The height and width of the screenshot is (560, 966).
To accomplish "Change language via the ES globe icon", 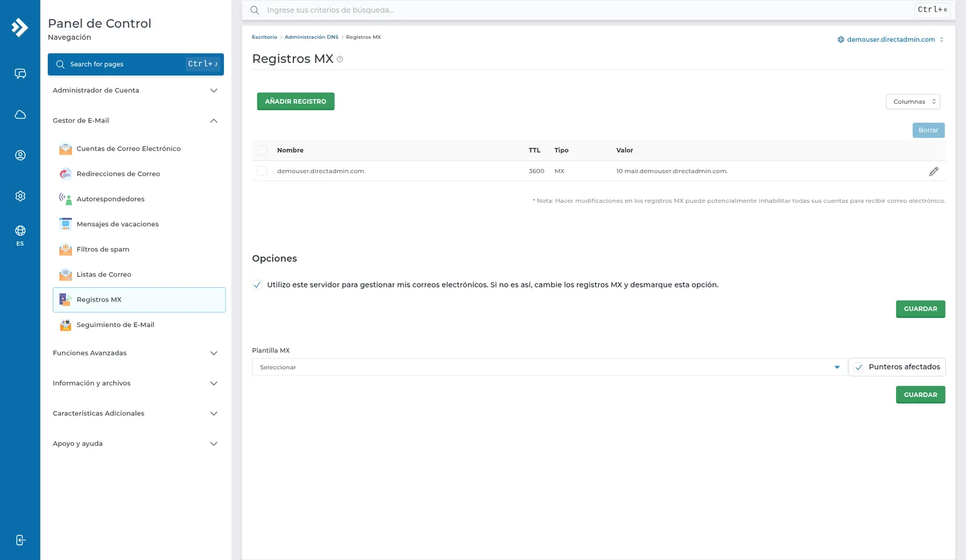I will pos(20,235).
